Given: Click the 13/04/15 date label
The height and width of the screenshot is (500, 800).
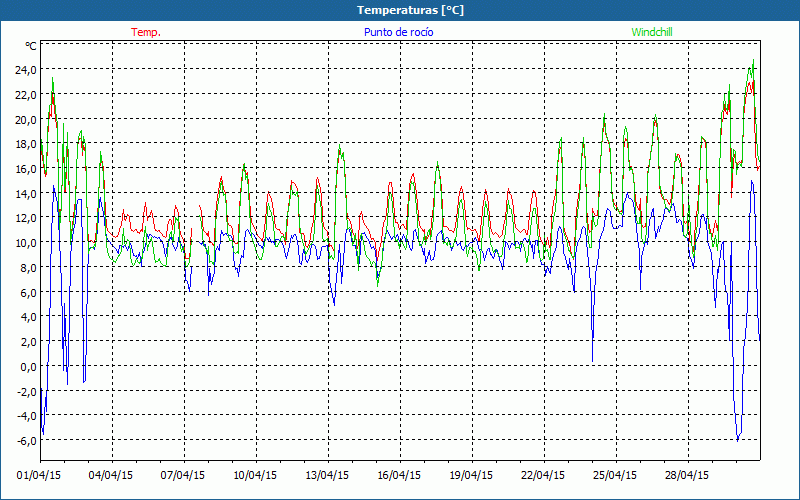Looking at the screenshot, I should 327,476.
